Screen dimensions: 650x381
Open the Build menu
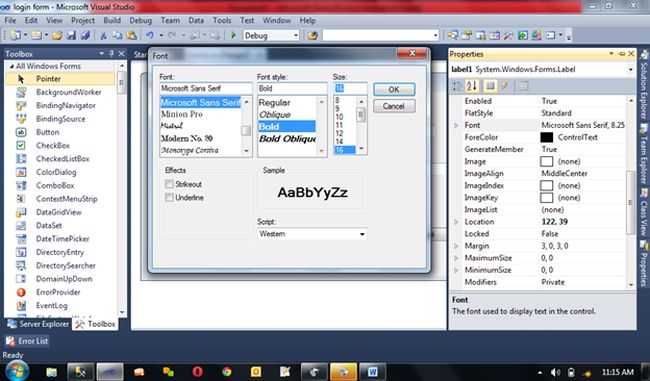(112, 20)
